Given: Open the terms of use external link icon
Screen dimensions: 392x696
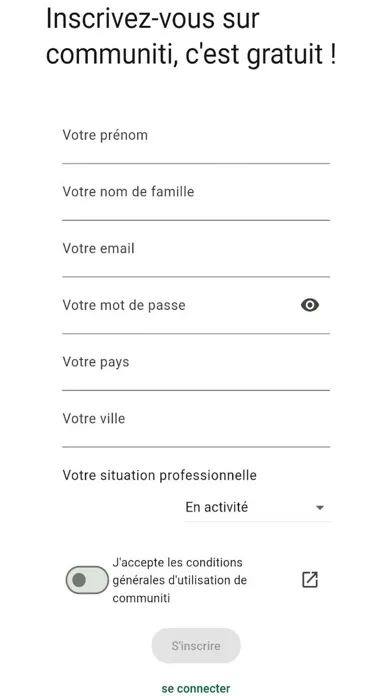Looking at the screenshot, I should coord(309,580).
